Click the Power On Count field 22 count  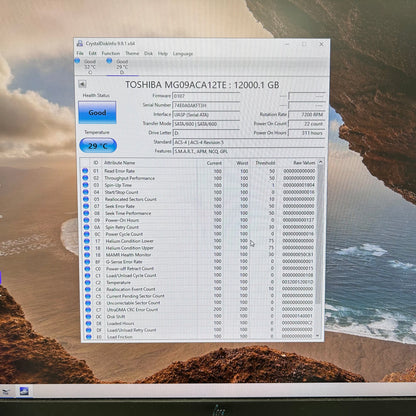click(307, 124)
